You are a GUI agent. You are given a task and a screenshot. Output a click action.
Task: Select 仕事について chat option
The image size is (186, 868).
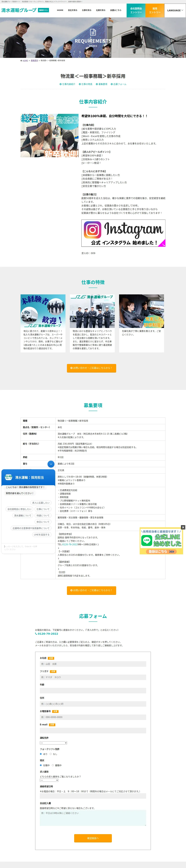pyautogui.click(x=43, y=509)
